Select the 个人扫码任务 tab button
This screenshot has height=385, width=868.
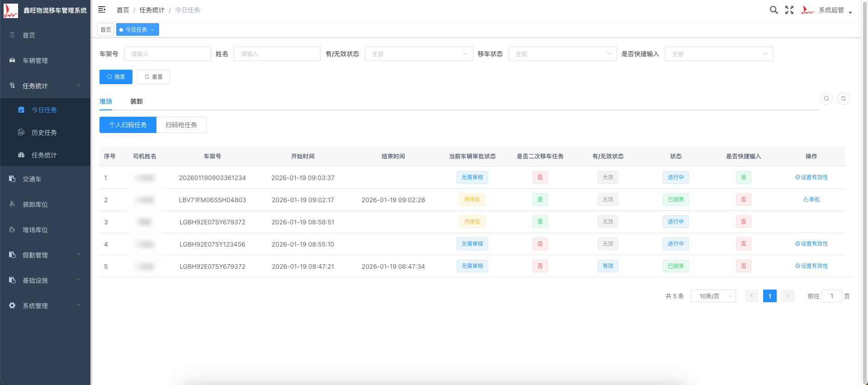pyautogui.click(x=128, y=125)
